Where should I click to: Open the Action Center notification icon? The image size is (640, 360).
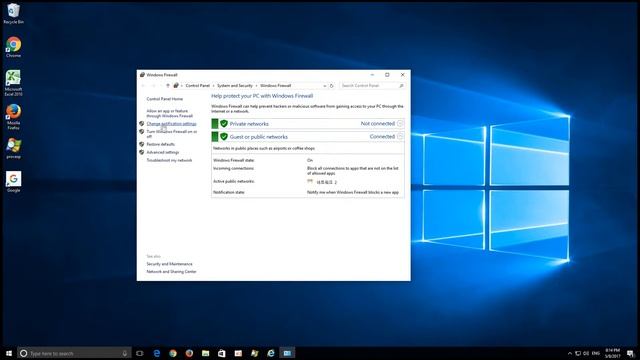(630, 353)
